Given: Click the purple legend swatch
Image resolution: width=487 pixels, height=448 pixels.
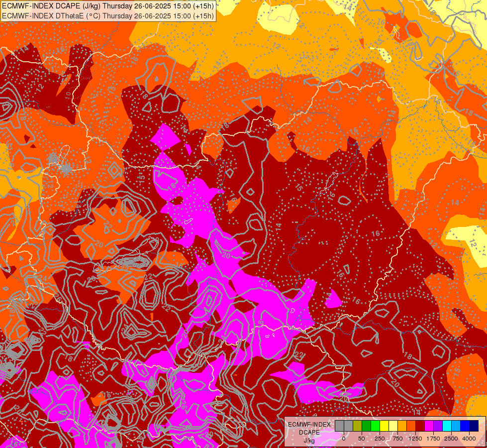Looking at the screenshot, I should click(438, 426).
